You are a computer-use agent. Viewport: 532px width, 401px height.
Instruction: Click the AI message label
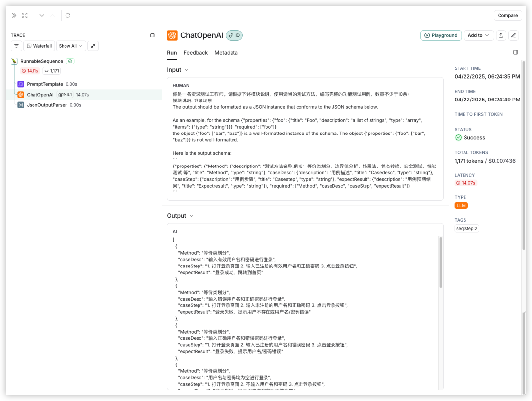click(175, 232)
